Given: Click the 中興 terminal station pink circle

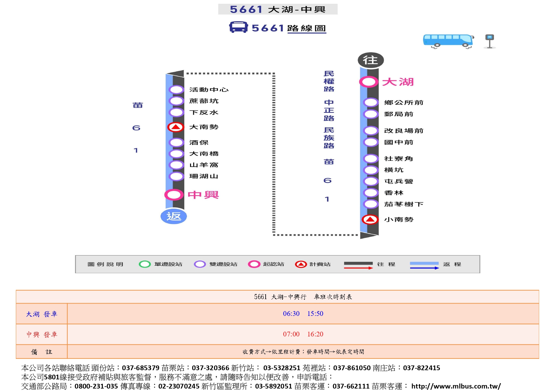Looking at the screenshot, I should coord(174,195).
